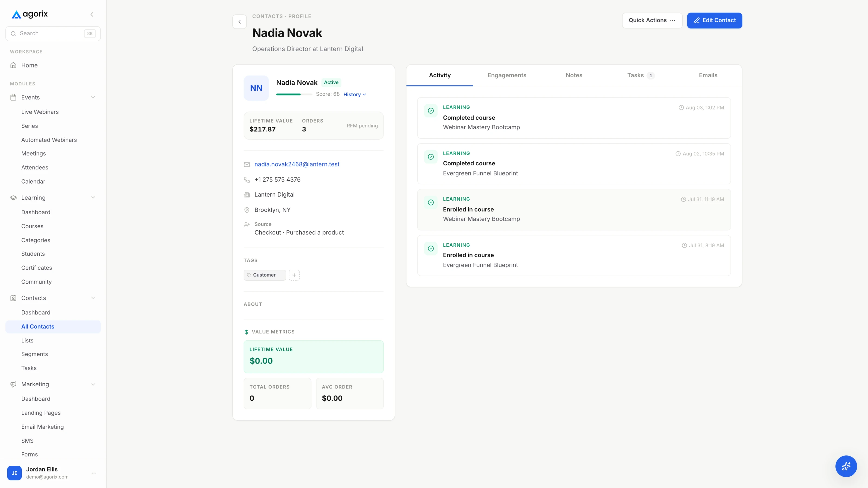The width and height of the screenshot is (868, 488).
Task: Click the agorix logo
Action: [x=30, y=14]
